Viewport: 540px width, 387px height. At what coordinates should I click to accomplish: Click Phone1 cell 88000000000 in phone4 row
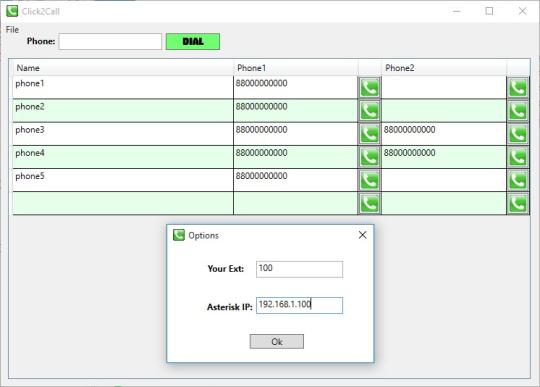click(296, 157)
